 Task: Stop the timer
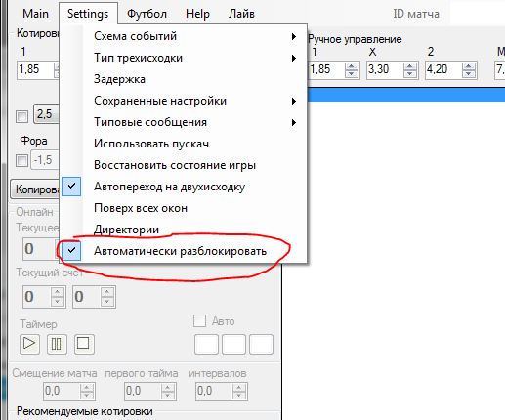84,344
